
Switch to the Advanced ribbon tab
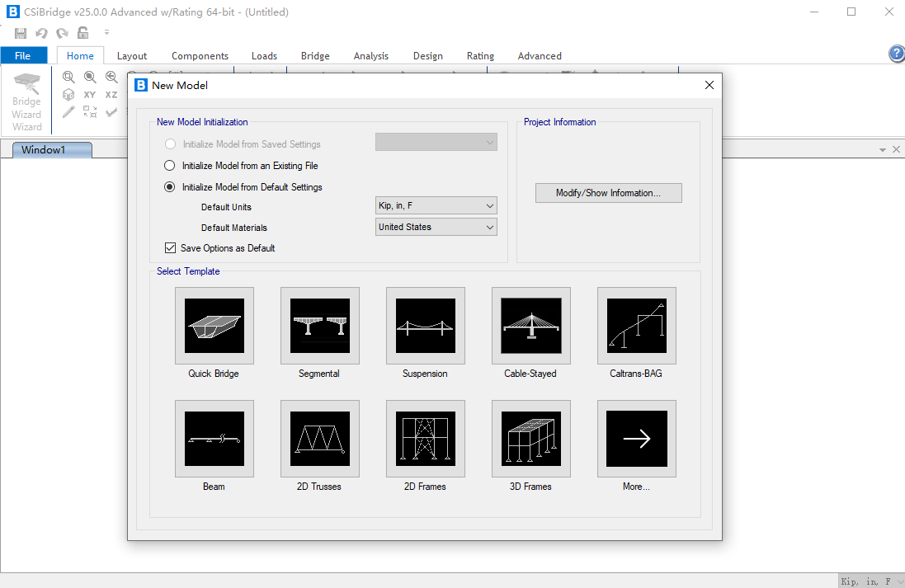coord(539,55)
